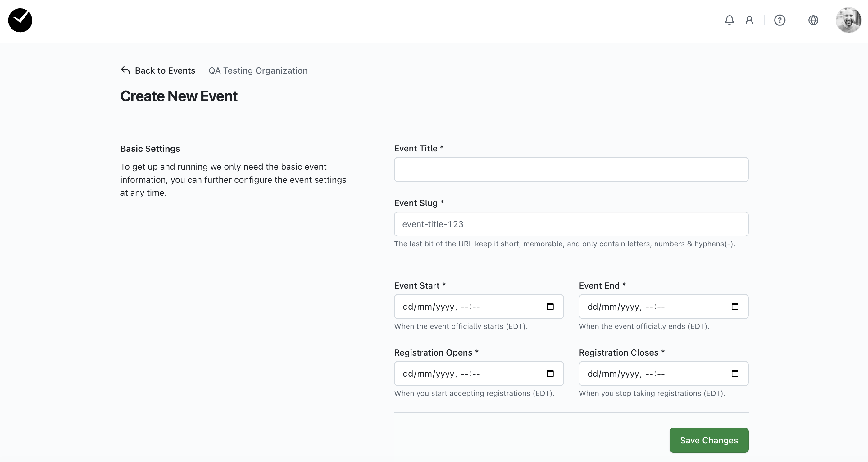The height and width of the screenshot is (462, 868).
Task: Click QA Testing Organization breadcrumb
Action: 258,70
